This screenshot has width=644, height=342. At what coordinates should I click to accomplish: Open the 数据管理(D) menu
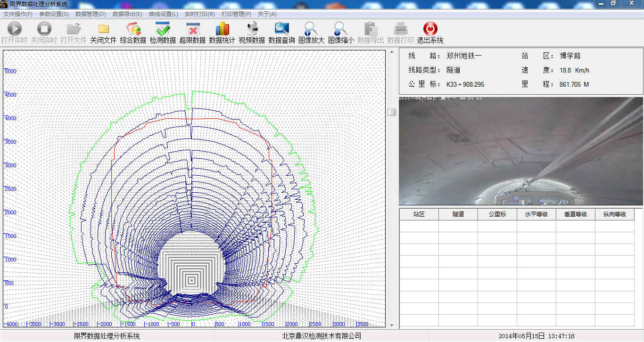tap(91, 14)
